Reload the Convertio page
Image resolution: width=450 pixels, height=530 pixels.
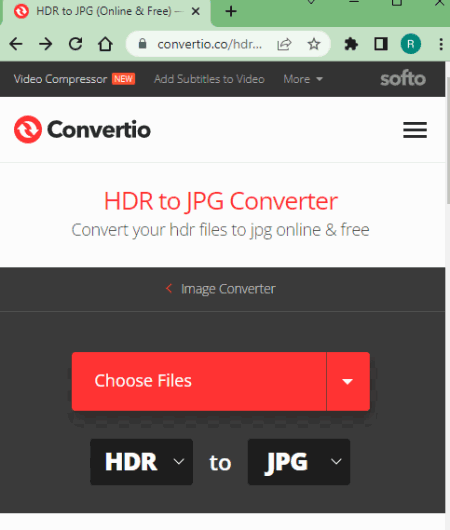75,44
